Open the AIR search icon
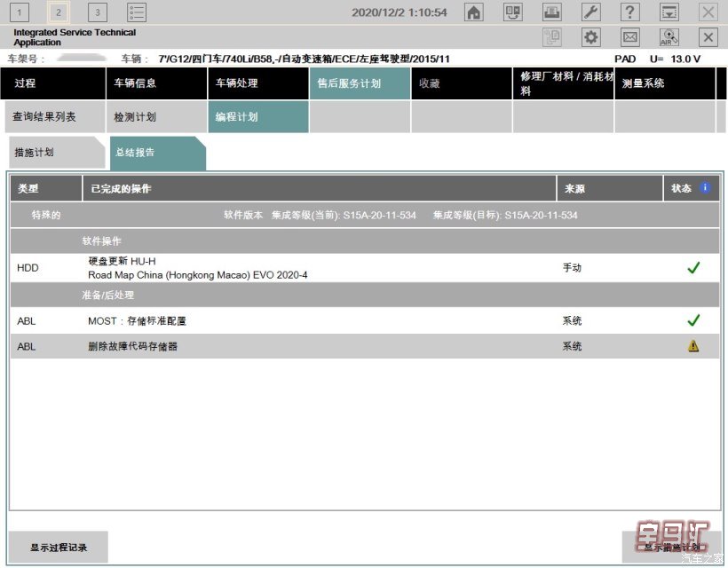The width and height of the screenshot is (728, 568). [669, 37]
